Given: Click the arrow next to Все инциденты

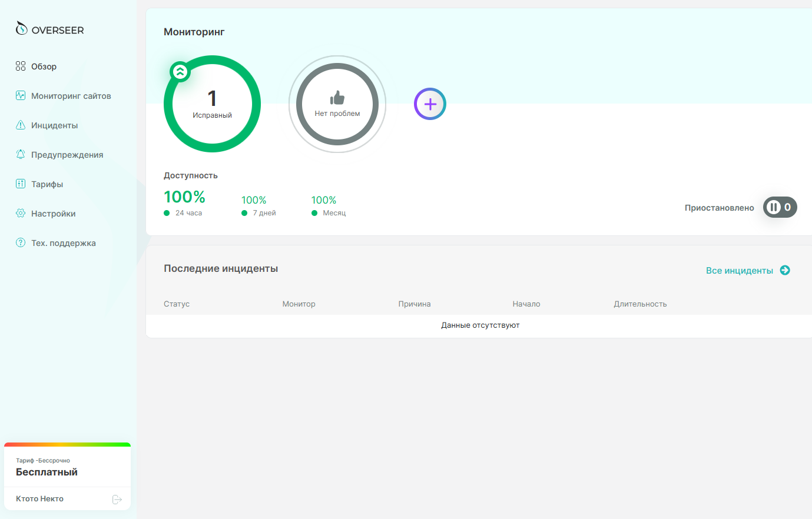Looking at the screenshot, I should coord(785,270).
